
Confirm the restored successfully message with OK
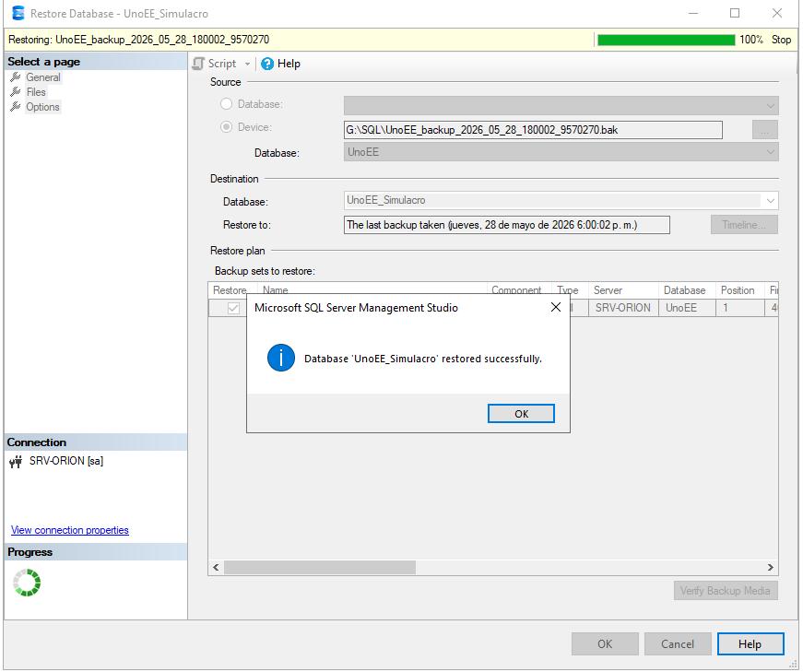click(521, 414)
